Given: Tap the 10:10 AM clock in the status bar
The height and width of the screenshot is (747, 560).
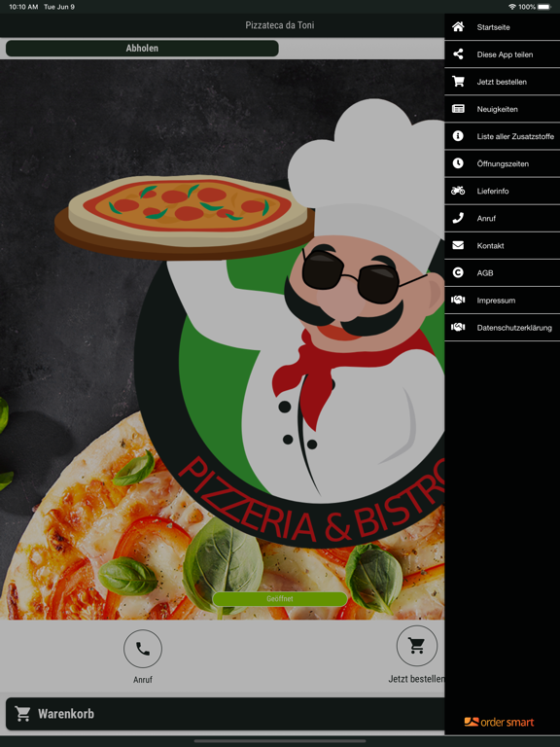Looking at the screenshot, I should [23, 7].
